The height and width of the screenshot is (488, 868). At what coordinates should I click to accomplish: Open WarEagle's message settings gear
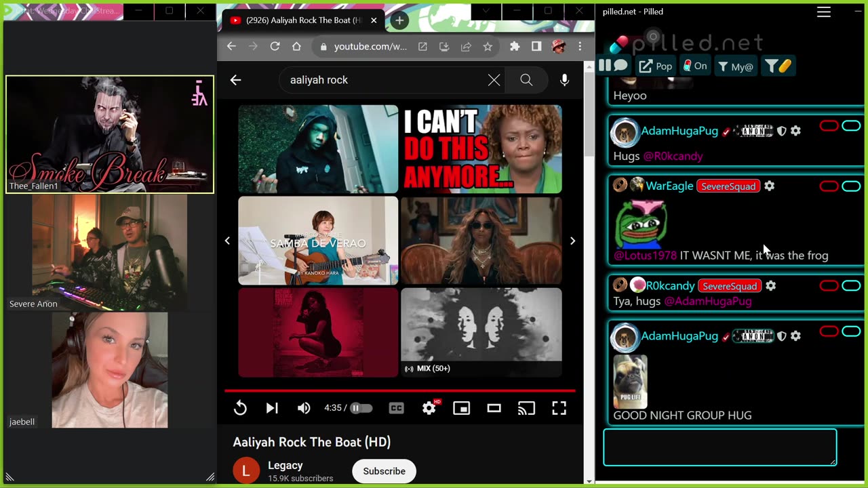point(769,186)
